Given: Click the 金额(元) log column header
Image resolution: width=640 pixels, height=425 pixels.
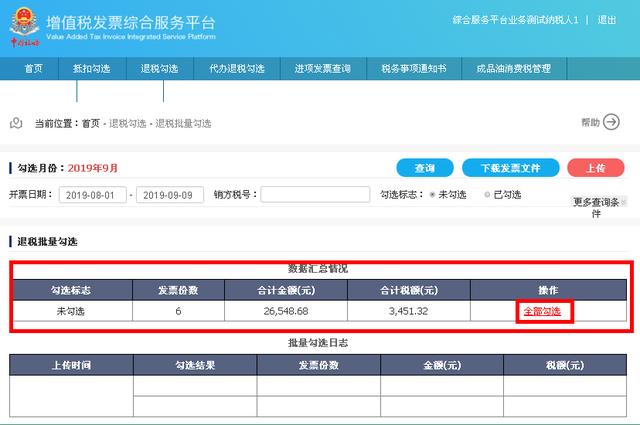Looking at the screenshot, I should tap(442, 365).
